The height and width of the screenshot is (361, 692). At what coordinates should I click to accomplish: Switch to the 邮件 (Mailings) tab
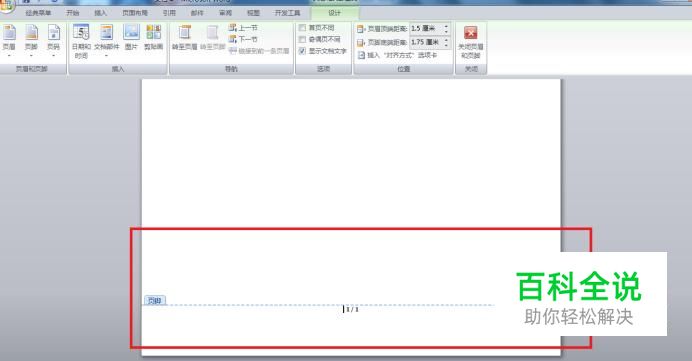(x=197, y=13)
